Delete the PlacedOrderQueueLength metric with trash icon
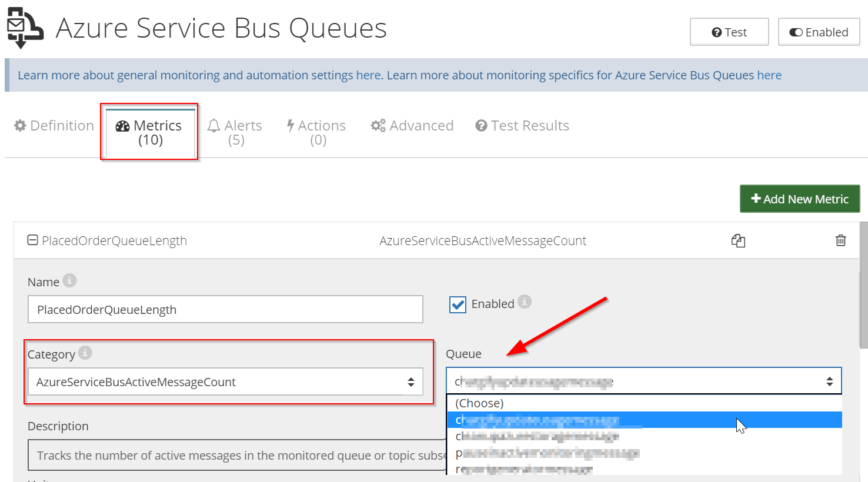 [x=841, y=240]
